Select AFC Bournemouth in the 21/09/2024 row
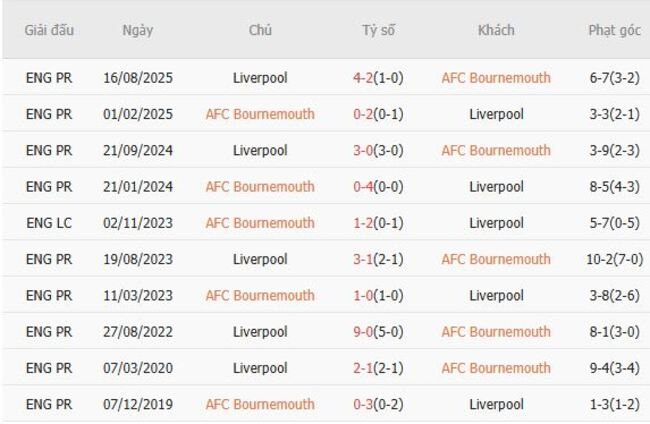This screenshot has width=650, height=424. pos(496,150)
